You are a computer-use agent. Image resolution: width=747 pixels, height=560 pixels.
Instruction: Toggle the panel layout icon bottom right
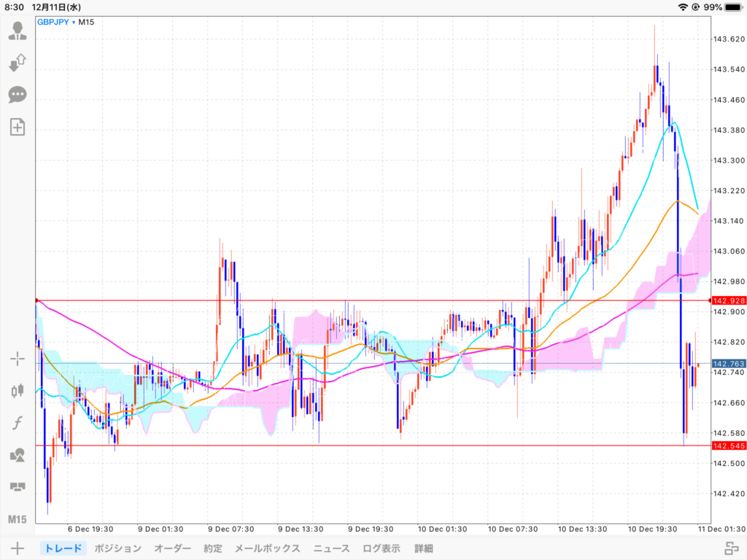point(732,548)
